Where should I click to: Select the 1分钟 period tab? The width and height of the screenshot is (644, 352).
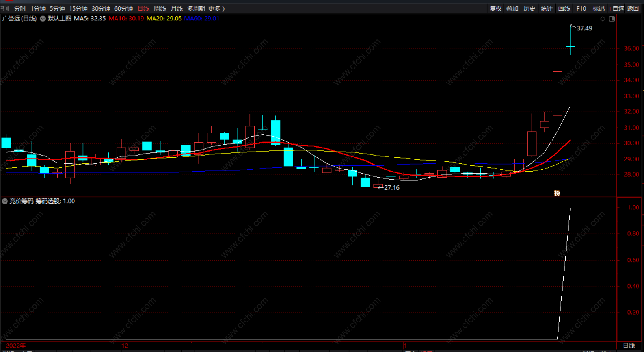pyautogui.click(x=38, y=8)
